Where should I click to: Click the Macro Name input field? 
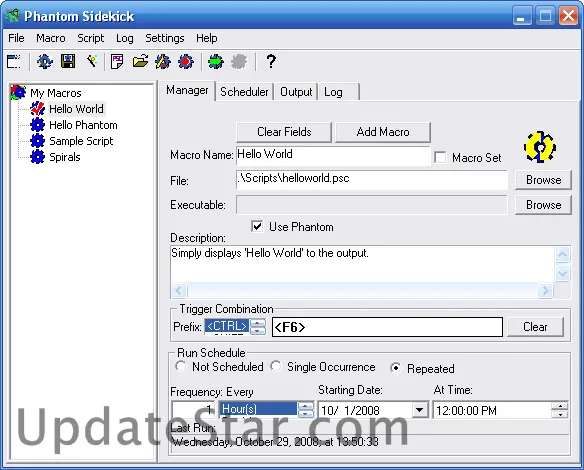pos(333,155)
